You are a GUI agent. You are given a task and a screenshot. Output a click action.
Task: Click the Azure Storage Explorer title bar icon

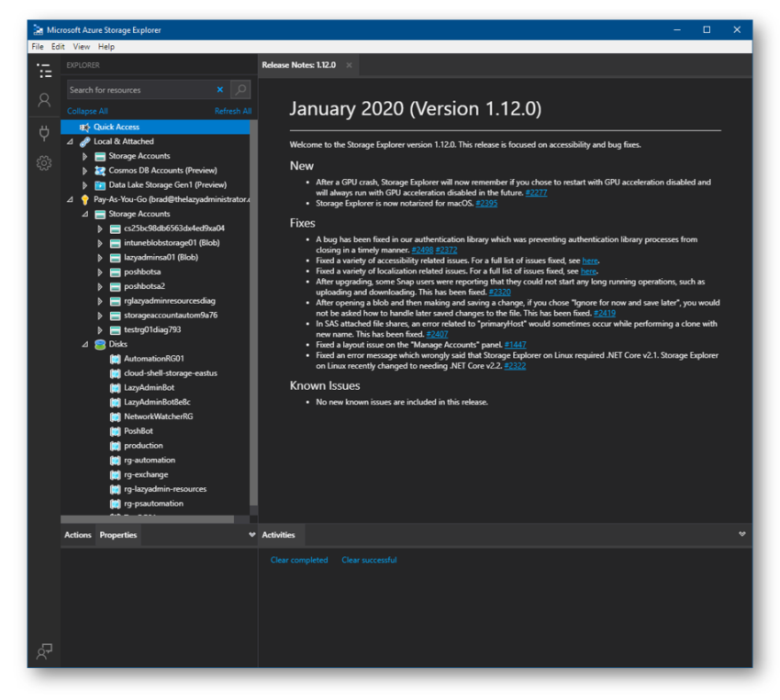pyautogui.click(x=38, y=30)
